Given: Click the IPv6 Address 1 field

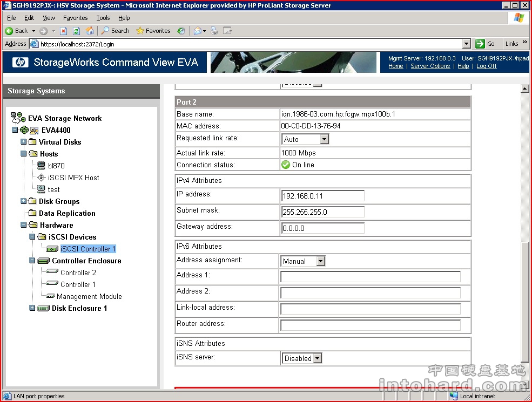Looking at the screenshot, I should (371, 277).
